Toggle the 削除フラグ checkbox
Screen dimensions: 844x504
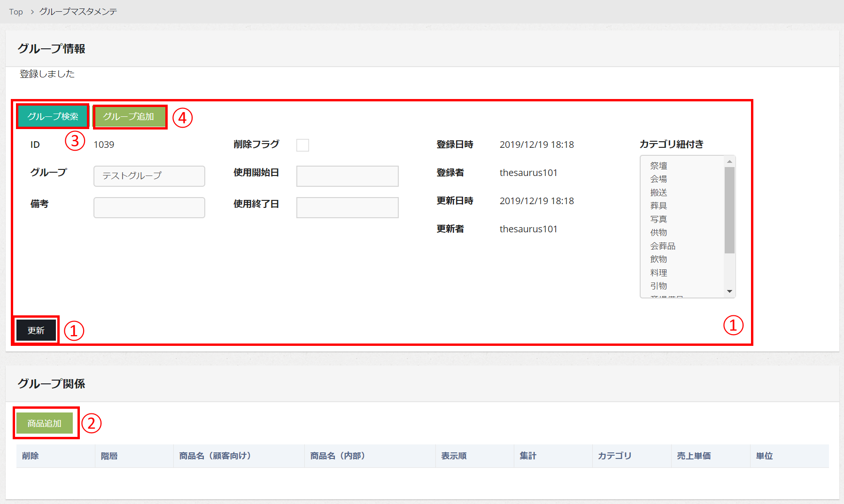(302, 145)
